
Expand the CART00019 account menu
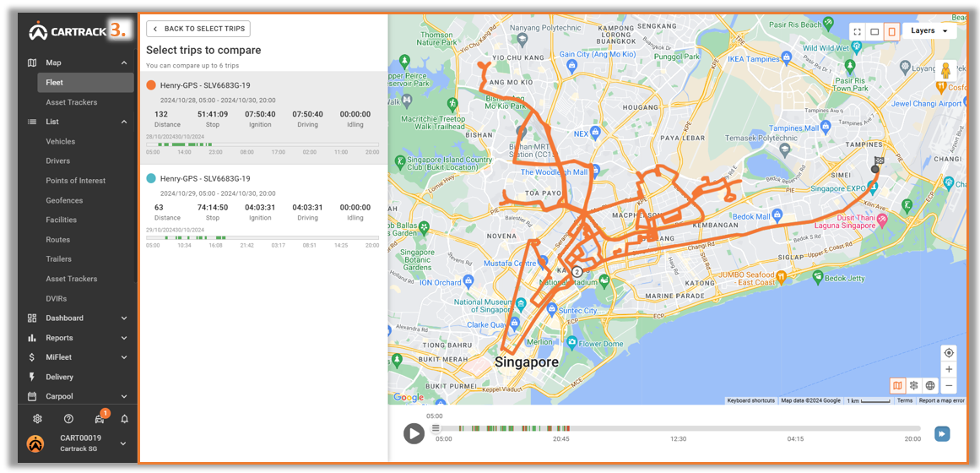click(x=123, y=443)
